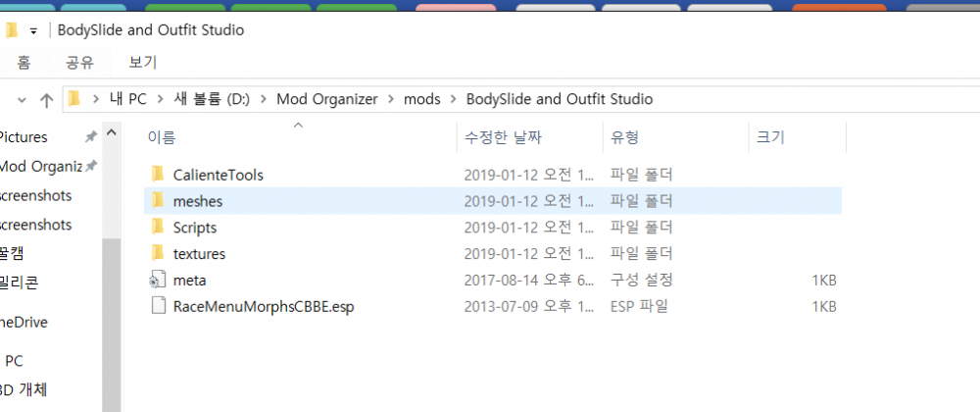Screen dimensions: 980x412
Task: Select Screenshots in the navigation pane
Action: pyautogui.click(x=36, y=195)
